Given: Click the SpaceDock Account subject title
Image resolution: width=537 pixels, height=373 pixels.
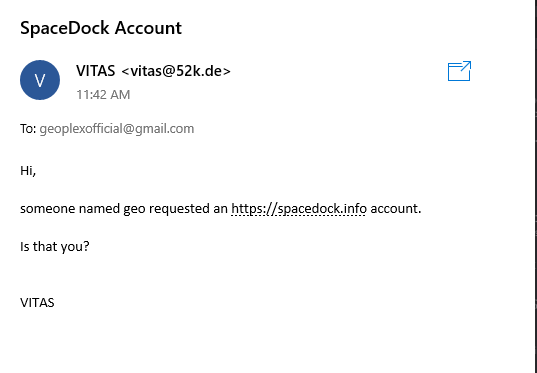Looking at the screenshot, I should [101, 28].
